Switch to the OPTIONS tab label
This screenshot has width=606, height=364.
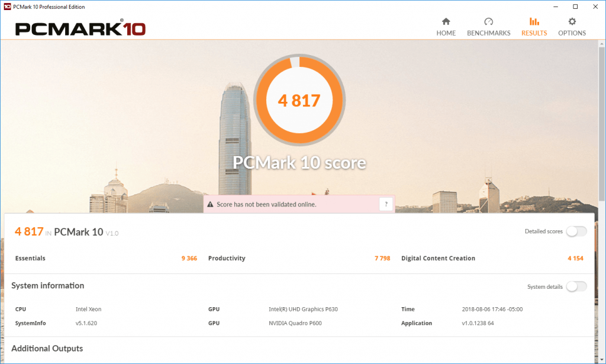pyautogui.click(x=572, y=33)
